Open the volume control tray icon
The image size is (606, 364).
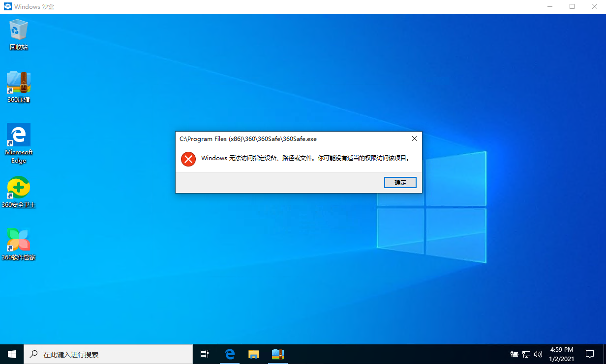(x=538, y=354)
